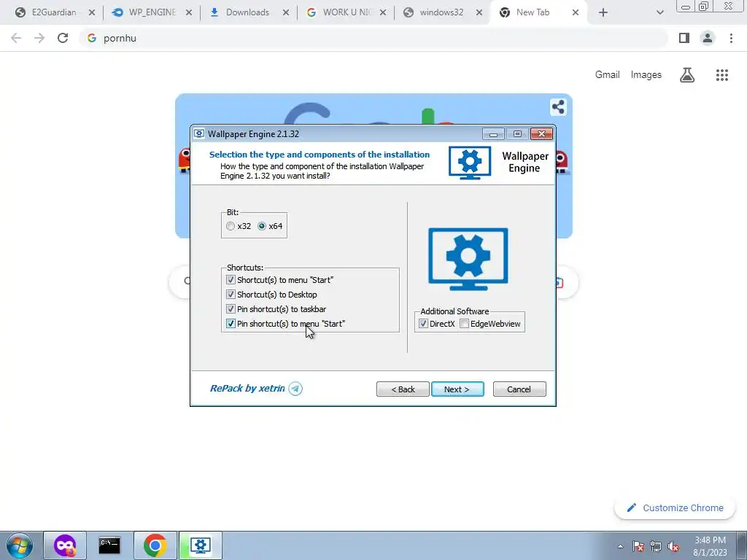Open the Google Images link
Image resolution: width=747 pixels, height=560 pixels.
pyautogui.click(x=646, y=75)
